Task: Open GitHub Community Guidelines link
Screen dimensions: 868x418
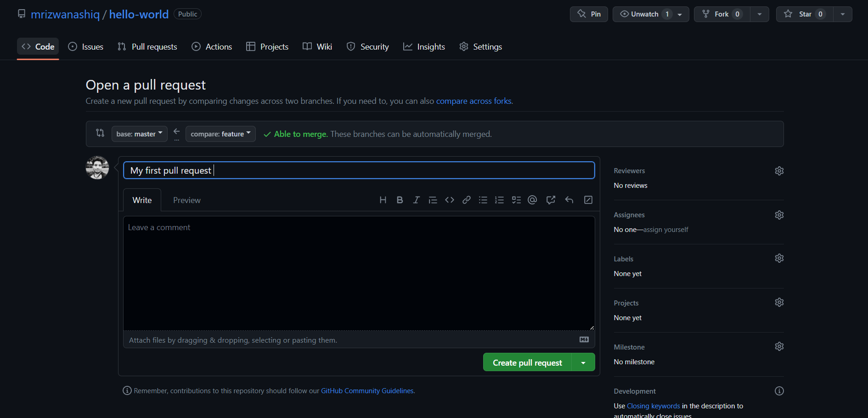Action: 367,390
